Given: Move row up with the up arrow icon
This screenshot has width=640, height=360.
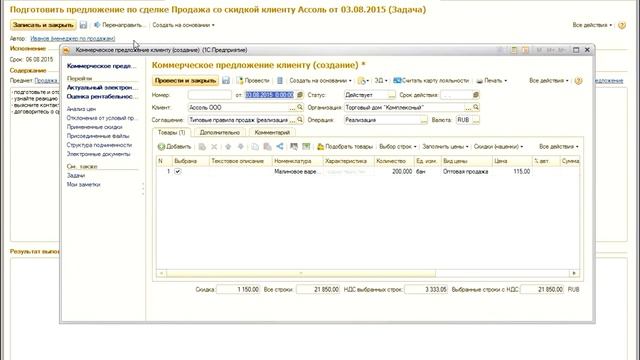Looking at the screenshot, I should tap(228, 147).
